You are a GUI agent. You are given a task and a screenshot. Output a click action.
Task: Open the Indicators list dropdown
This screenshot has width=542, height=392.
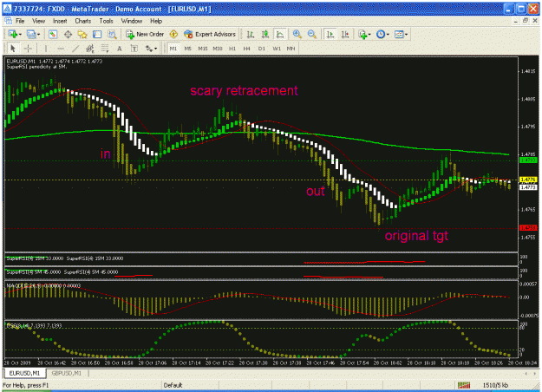pos(364,34)
